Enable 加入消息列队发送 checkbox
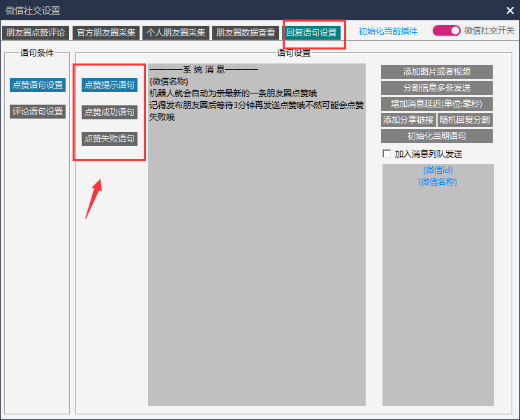This screenshot has width=520, height=420. [x=387, y=153]
